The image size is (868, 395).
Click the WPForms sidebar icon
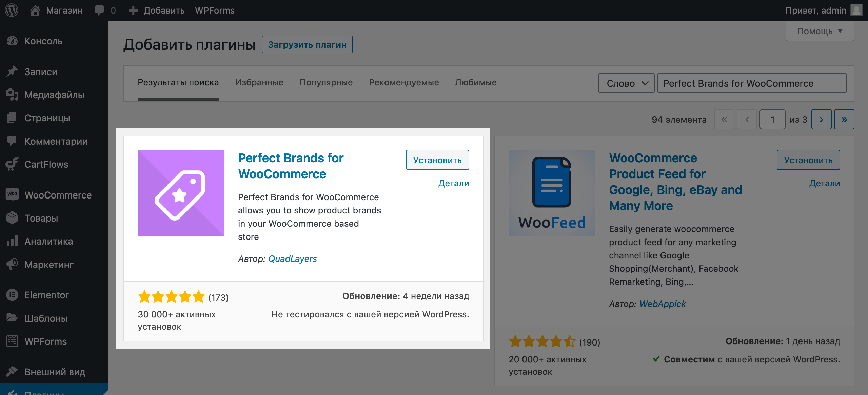pos(12,341)
